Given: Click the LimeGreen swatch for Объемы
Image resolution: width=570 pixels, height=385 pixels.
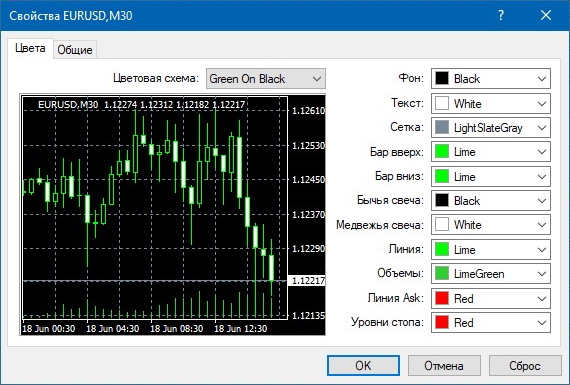Looking at the screenshot, I should (x=442, y=273).
